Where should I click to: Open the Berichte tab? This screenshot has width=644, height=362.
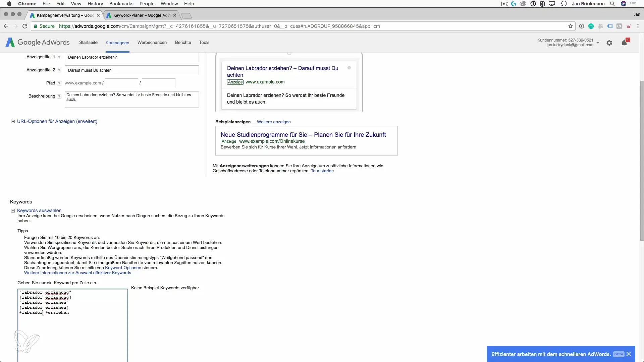[x=183, y=43]
